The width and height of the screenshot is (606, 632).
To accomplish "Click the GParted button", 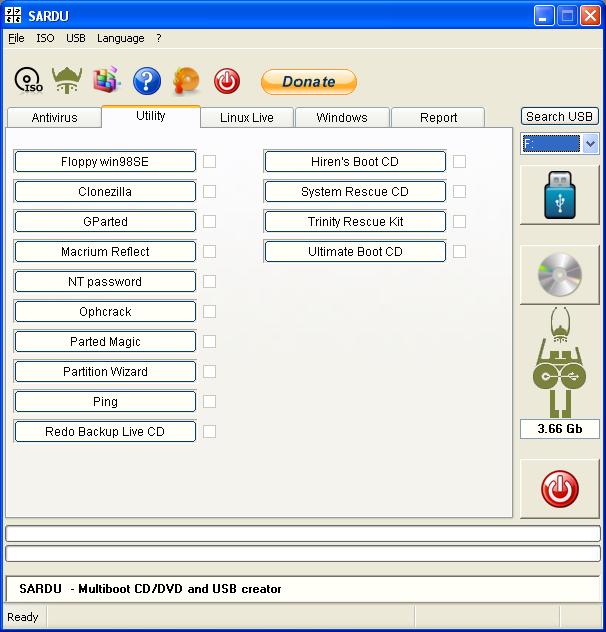I will click(x=105, y=221).
